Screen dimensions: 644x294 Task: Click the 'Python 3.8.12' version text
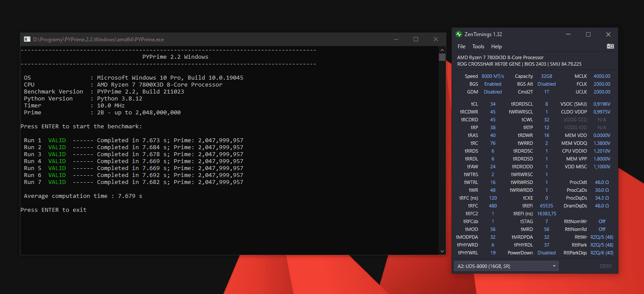(120, 99)
